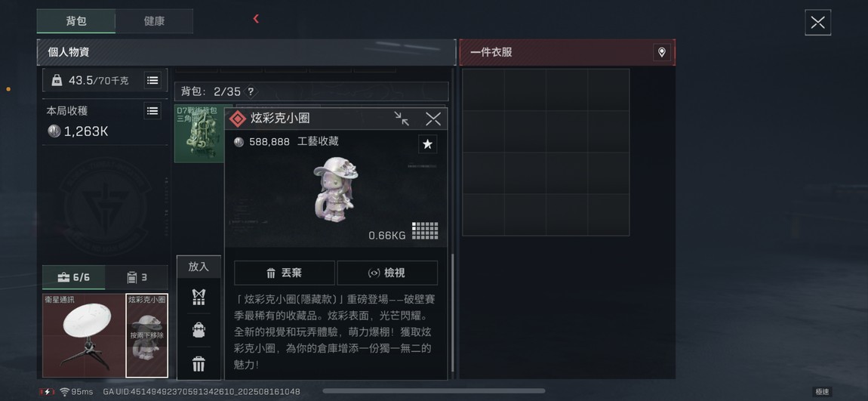Click the red back chevron arrow
The image size is (868, 401).
(256, 19)
